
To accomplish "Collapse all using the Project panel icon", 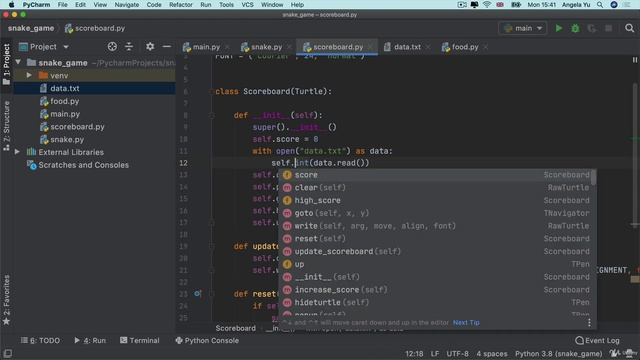I will [x=129, y=47].
